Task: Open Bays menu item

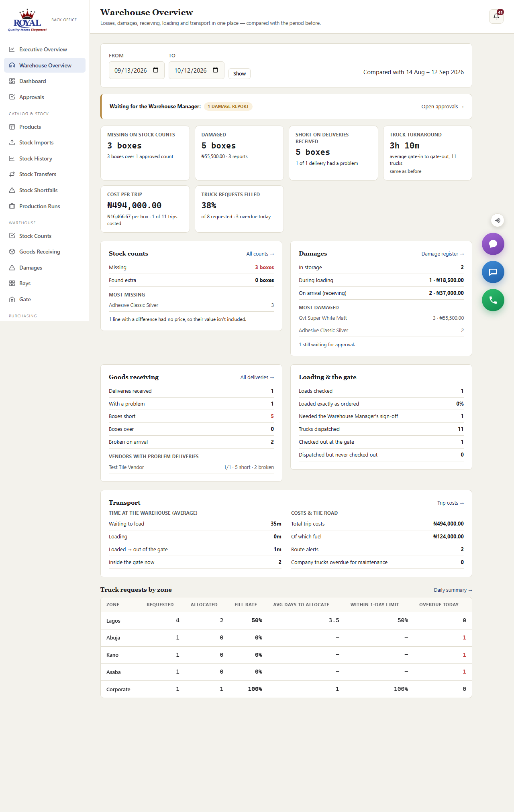Action: 45,283
